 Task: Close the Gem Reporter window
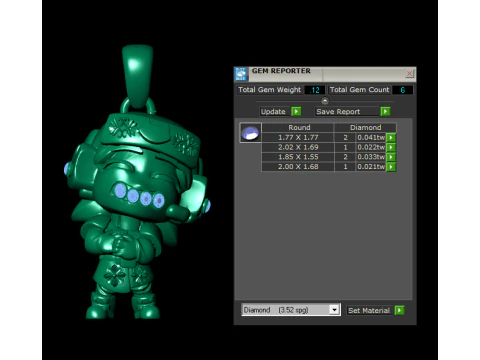pyautogui.click(x=410, y=73)
